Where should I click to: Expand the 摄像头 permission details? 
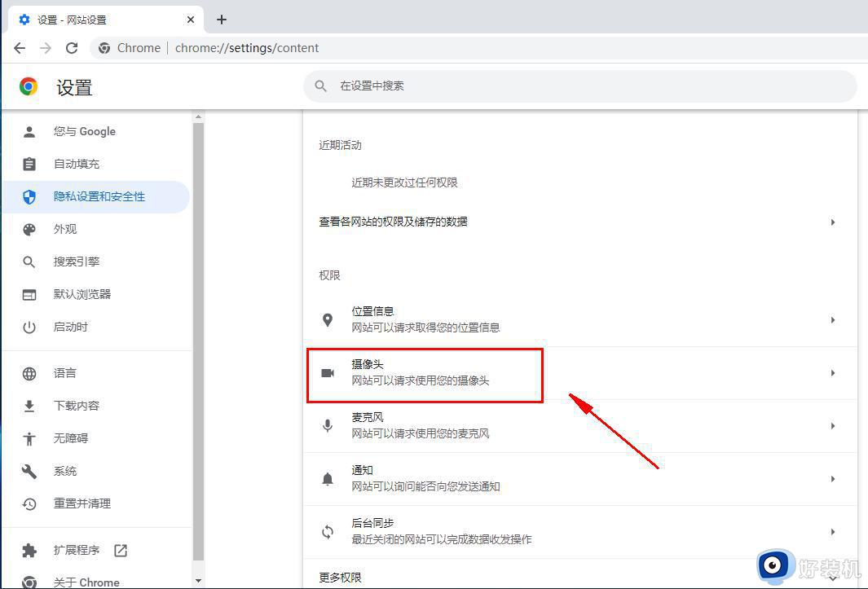click(832, 373)
